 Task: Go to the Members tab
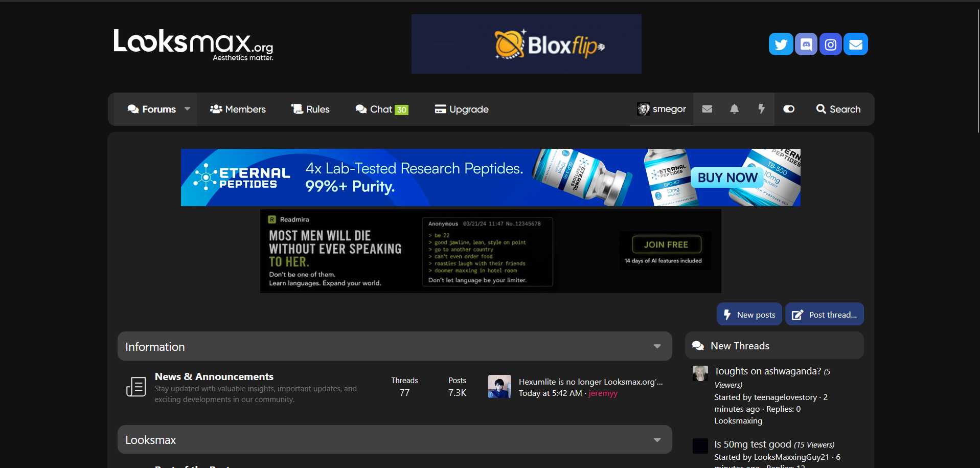238,109
